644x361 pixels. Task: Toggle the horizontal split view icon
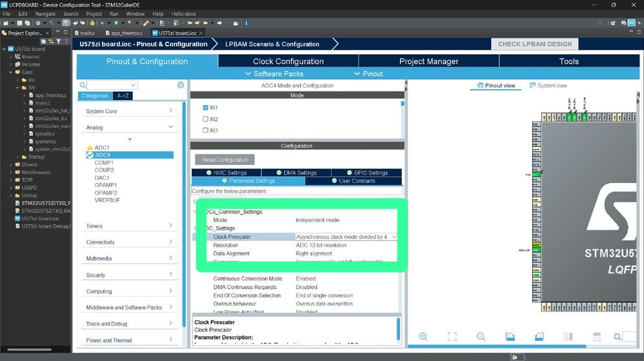[597, 337]
